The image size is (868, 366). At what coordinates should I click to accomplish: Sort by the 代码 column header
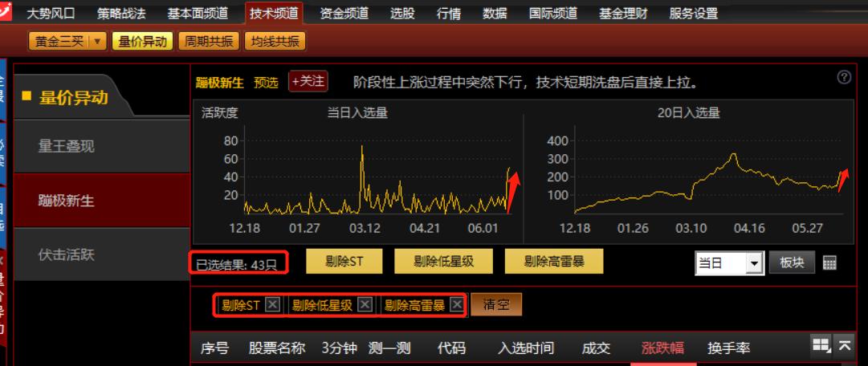point(451,348)
